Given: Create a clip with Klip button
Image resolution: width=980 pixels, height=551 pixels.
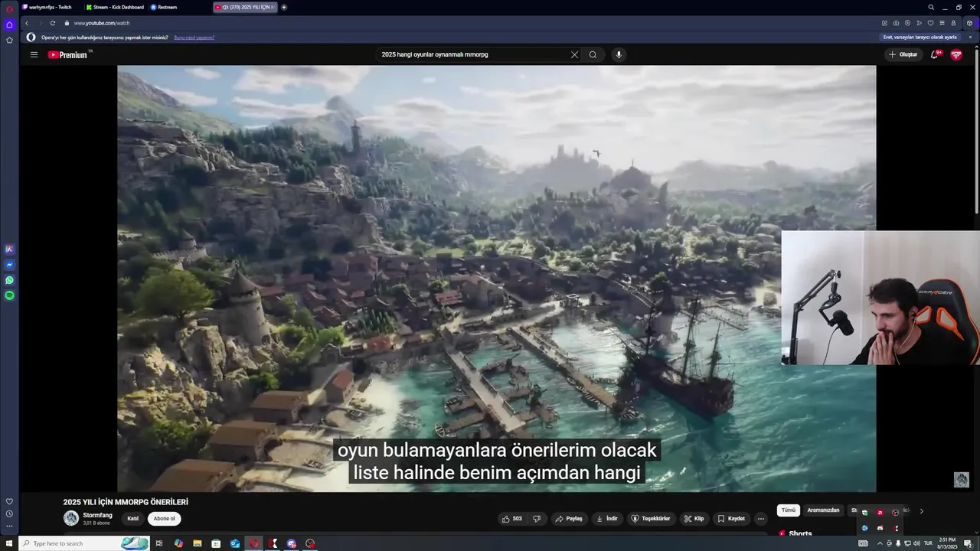Looking at the screenshot, I should point(694,518).
